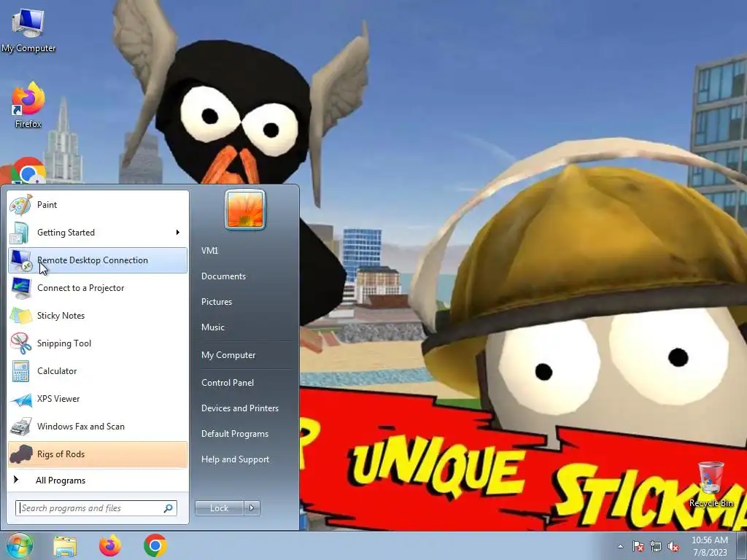
Task: Open Documents from the Start menu
Action: tap(223, 276)
